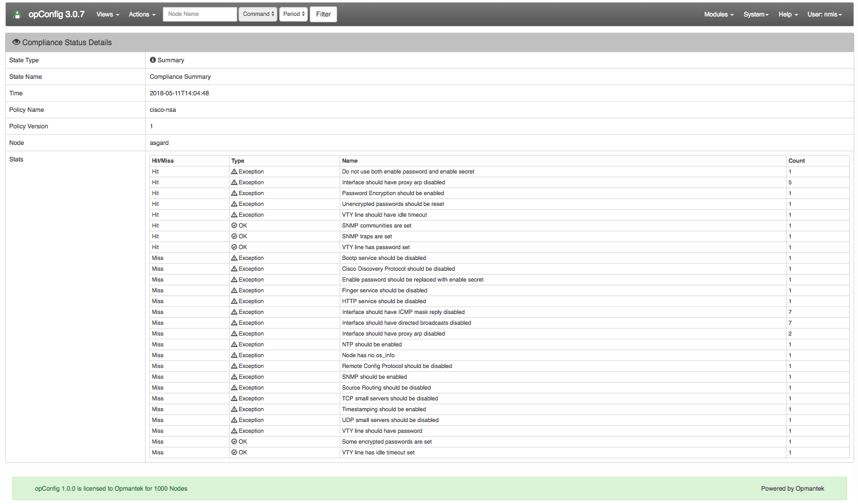Click exception icon for Source Routing should be disabled

tap(234, 388)
